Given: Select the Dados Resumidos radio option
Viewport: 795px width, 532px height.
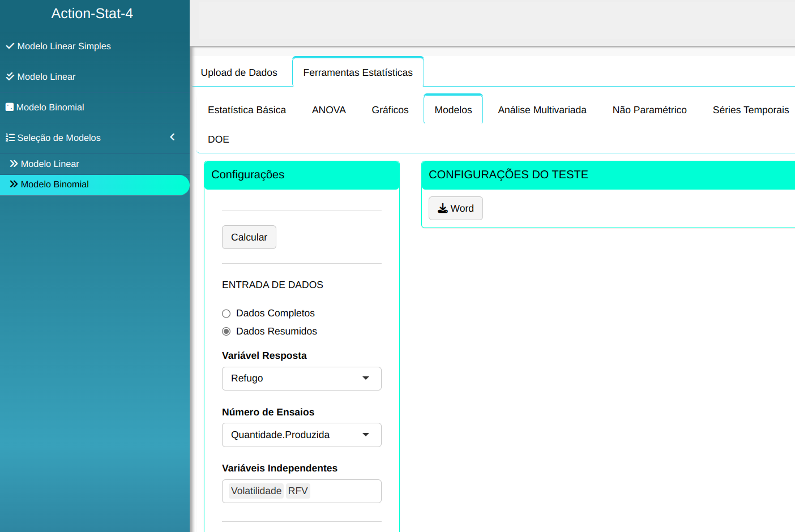Looking at the screenshot, I should coord(226,332).
